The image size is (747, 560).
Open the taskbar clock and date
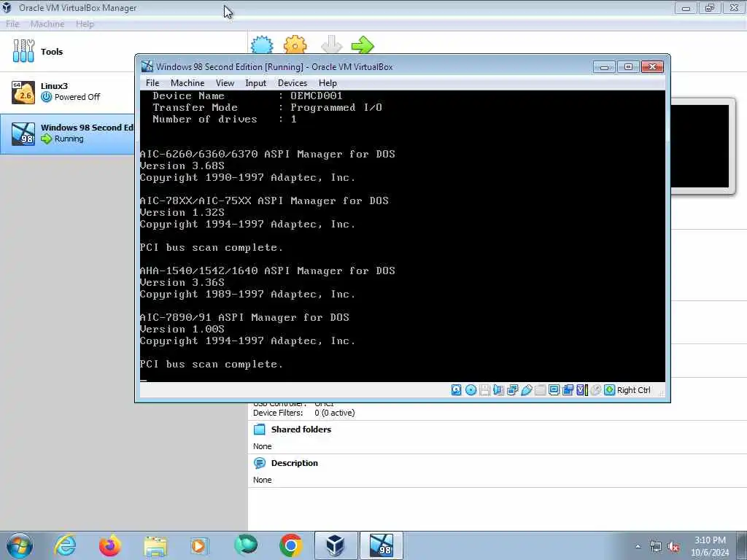click(710, 546)
